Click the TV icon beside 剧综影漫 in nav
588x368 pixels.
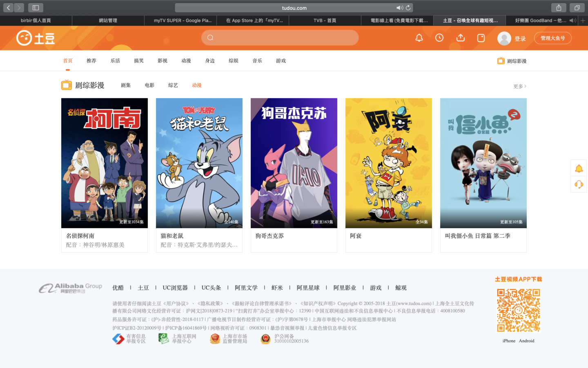click(x=501, y=61)
